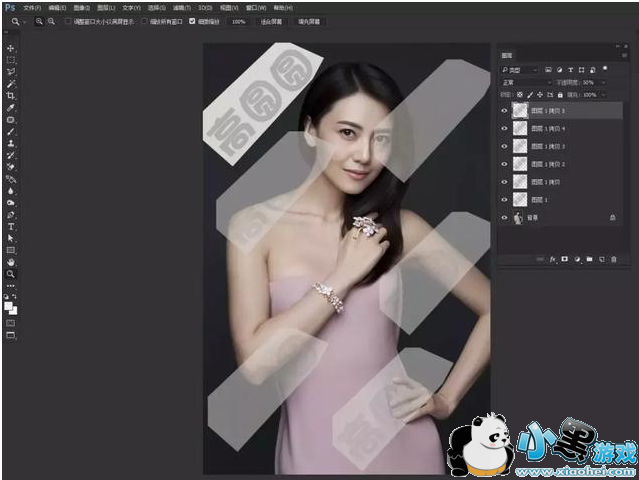Select the Horizontal Type tool

[x=11, y=227]
